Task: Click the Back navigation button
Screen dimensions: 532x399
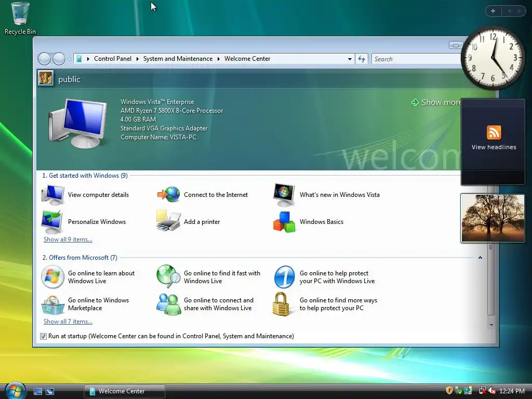Action: point(44,59)
